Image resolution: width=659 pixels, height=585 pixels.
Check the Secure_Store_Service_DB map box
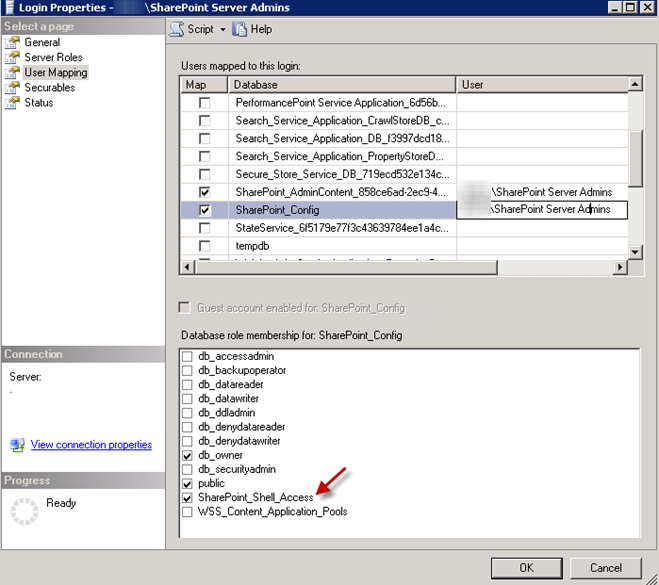point(205,174)
